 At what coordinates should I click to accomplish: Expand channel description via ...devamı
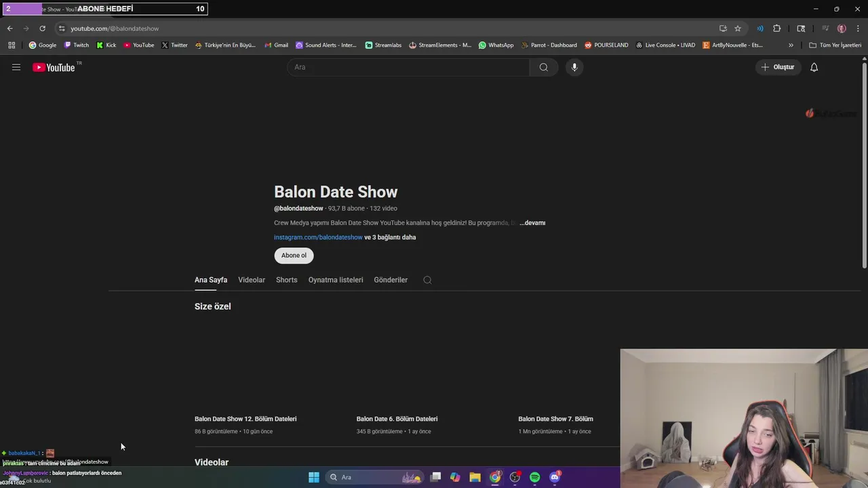532,223
